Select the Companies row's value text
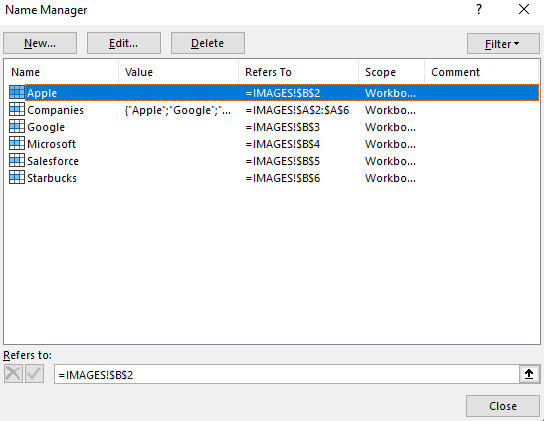This screenshot has width=544, height=421. (x=178, y=110)
